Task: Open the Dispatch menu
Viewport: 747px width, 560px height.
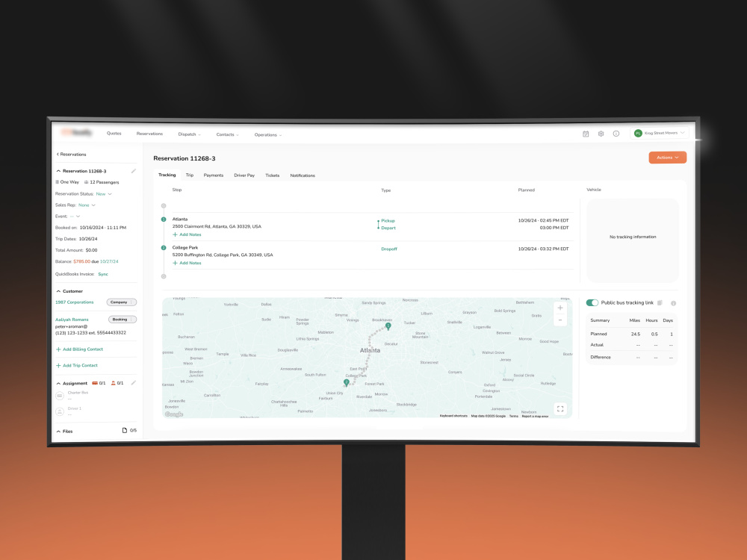Action: (x=189, y=134)
